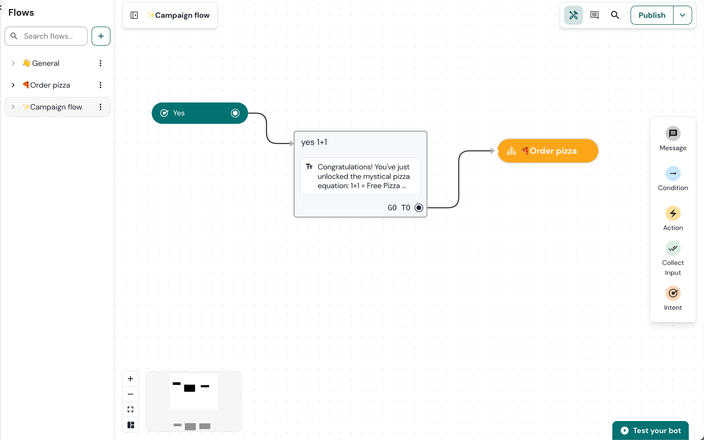The height and width of the screenshot is (440, 704).
Task: Zoom in on the canvas
Action: pos(131,379)
